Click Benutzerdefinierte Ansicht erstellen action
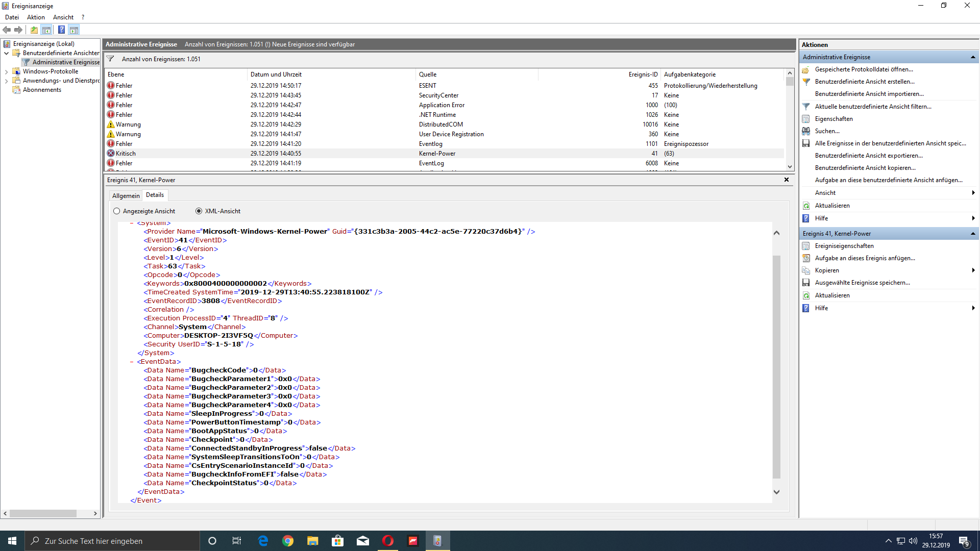980x551 pixels. pos(864,82)
